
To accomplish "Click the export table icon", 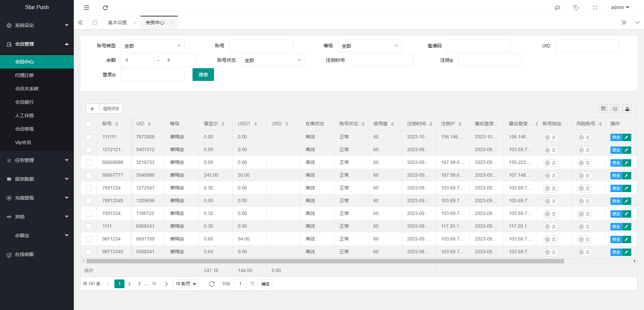I will 627,108.
